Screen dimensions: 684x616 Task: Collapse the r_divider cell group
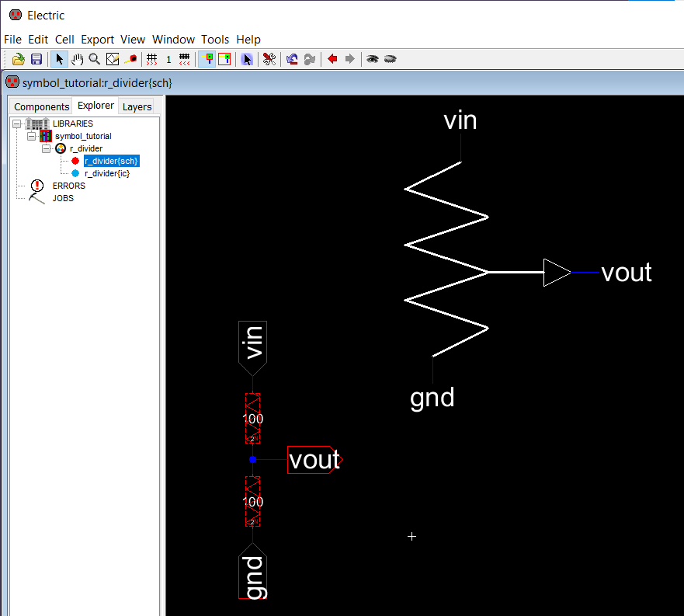(46, 149)
